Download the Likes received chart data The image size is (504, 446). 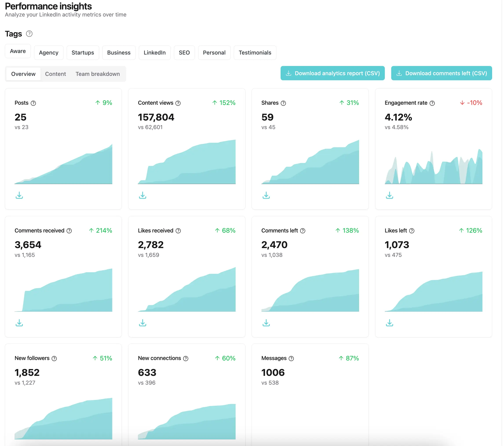tap(142, 323)
